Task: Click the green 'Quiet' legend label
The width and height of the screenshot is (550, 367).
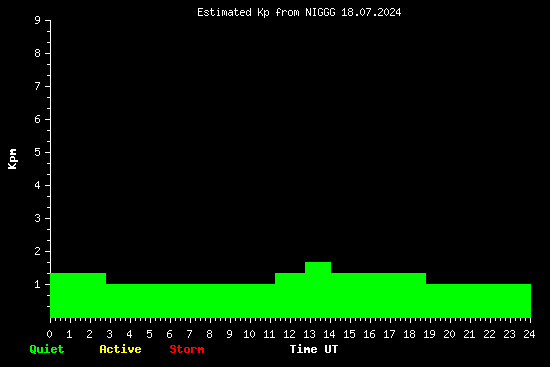Action: click(47, 349)
